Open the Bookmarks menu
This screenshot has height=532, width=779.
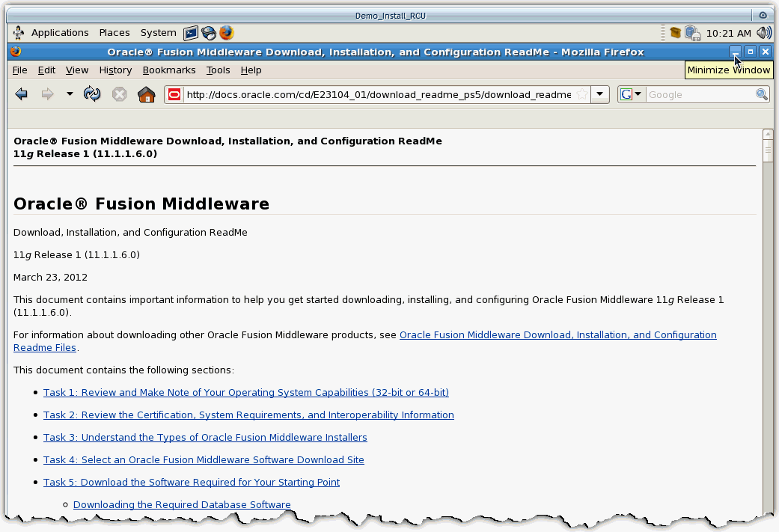tap(169, 70)
